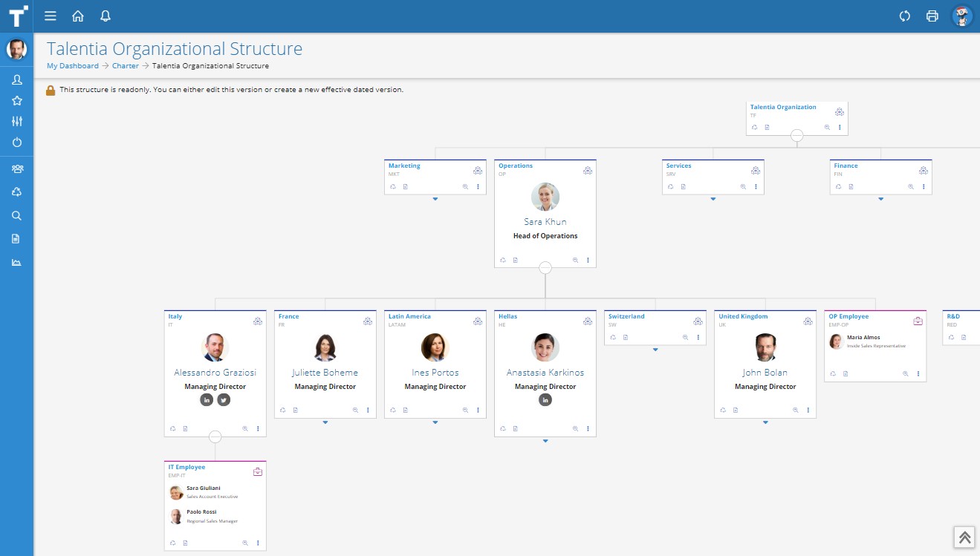The height and width of the screenshot is (556, 980).
Task: Open notifications bell
Action: 106,16
